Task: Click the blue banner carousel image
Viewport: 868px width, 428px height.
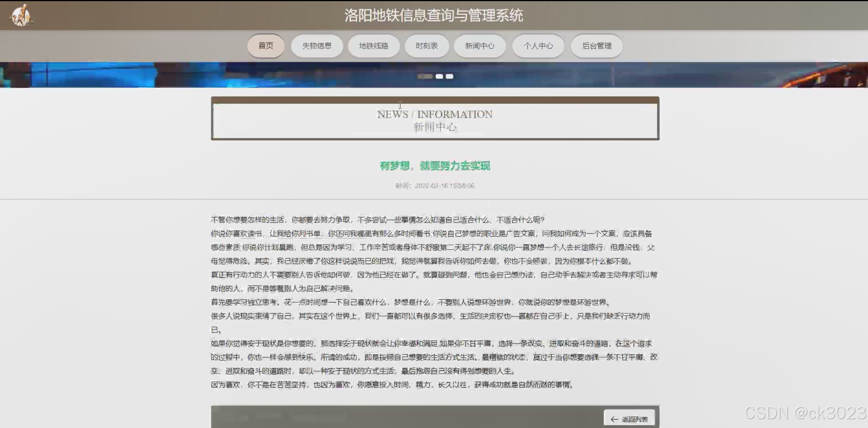Action: [154, 75]
